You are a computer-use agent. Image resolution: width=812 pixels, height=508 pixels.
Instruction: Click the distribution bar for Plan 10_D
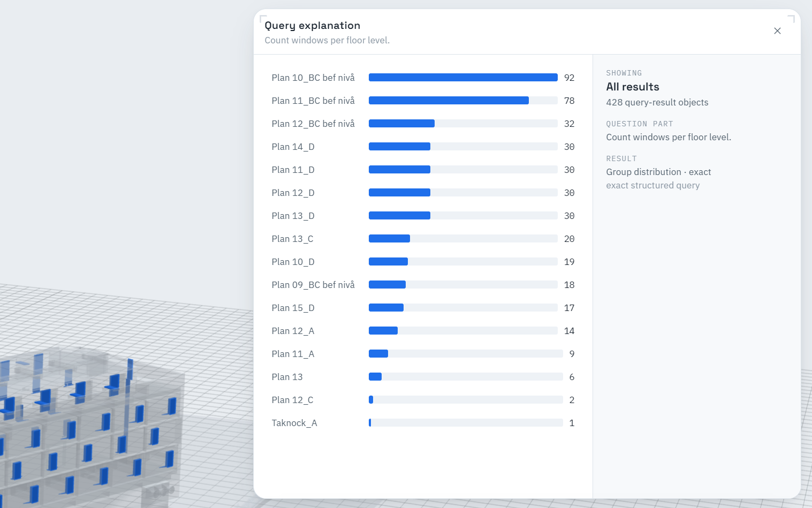tap(463, 262)
